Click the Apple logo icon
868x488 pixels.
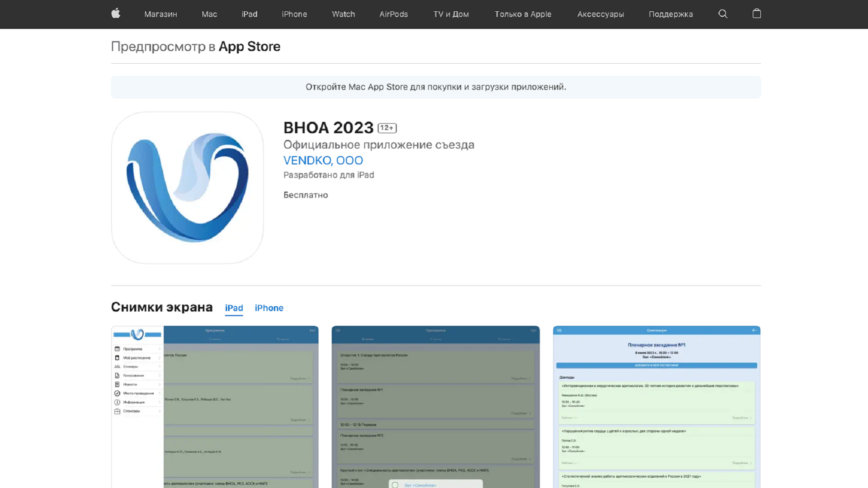tap(116, 14)
